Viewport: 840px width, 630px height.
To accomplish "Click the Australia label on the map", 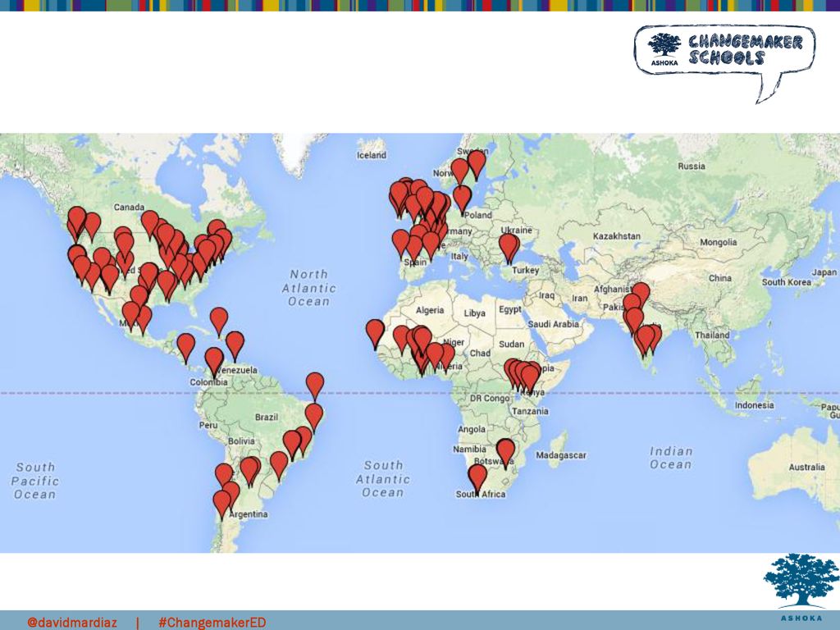I will pos(807,467).
